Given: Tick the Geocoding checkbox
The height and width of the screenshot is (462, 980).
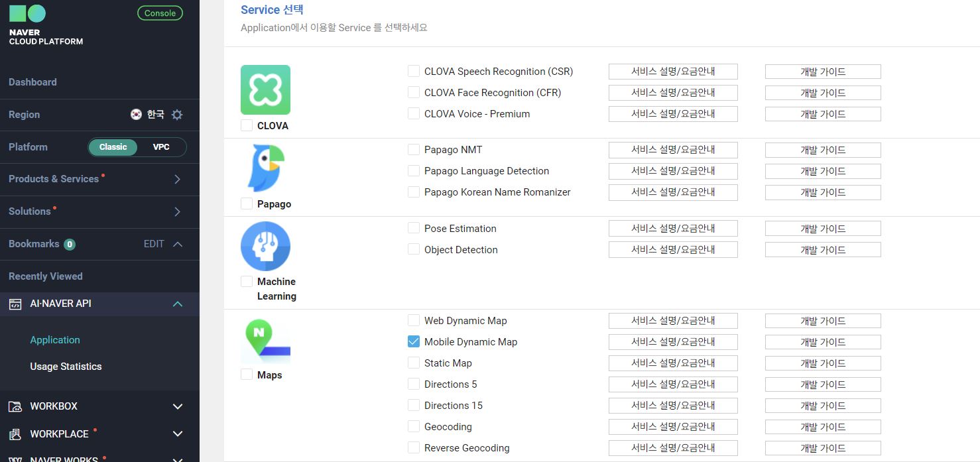Looking at the screenshot, I should pos(414,426).
